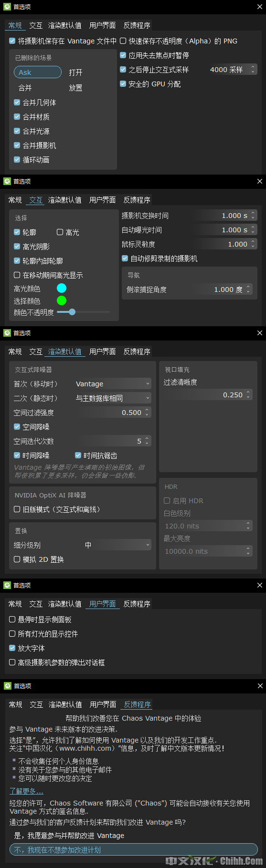Choose 放置 for dropped scenes

(x=75, y=88)
